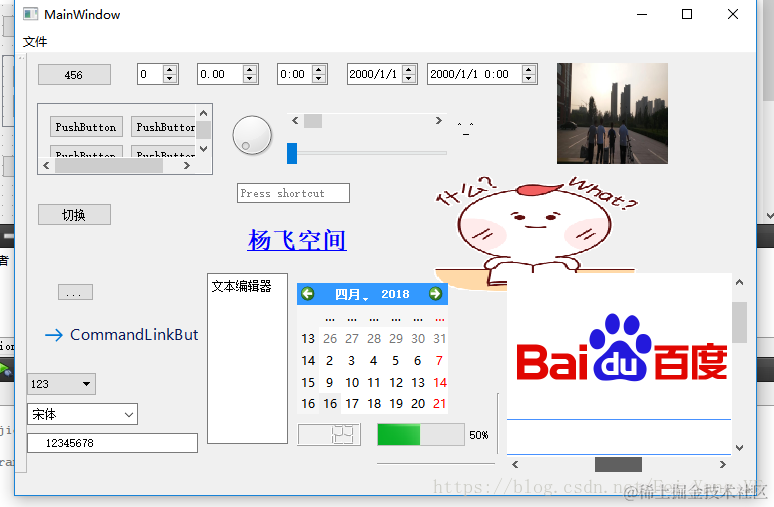Click the CommandLinkBut command link
The image size is (774, 507).
[x=121, y=335]
